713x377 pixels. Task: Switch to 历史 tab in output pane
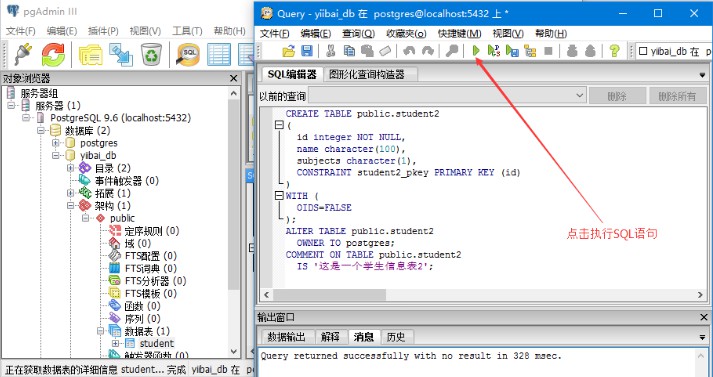397,337
